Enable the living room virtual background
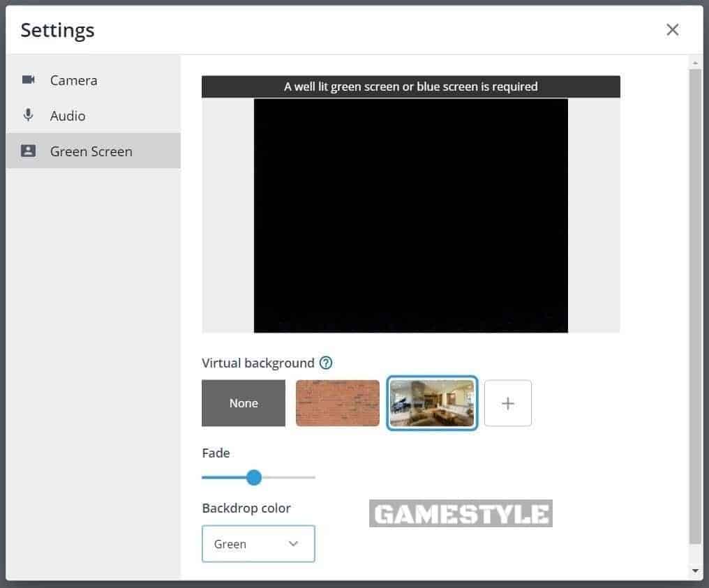Screen dimensions: 709x588 pos(432,402)
